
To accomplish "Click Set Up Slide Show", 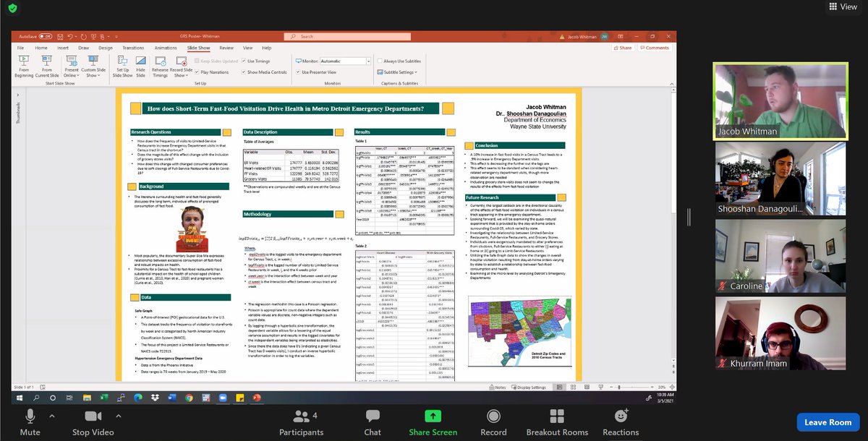I will click(x=122, y=65).
